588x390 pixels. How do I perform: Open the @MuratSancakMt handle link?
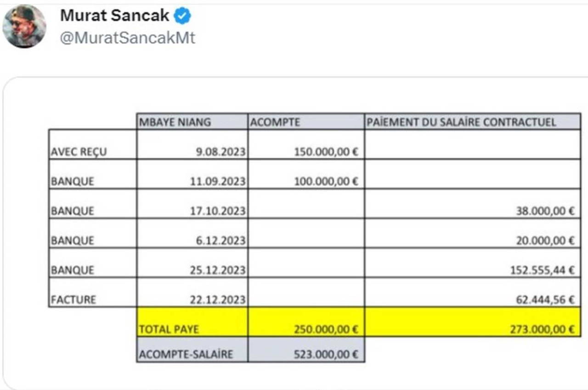128,38
